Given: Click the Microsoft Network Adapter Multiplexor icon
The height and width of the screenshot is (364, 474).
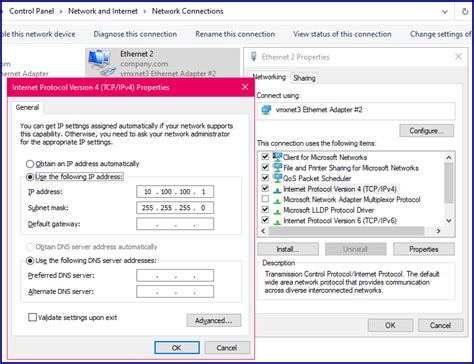Looking at the screenshot, I should pyautogui.click(x=277, y=200).
